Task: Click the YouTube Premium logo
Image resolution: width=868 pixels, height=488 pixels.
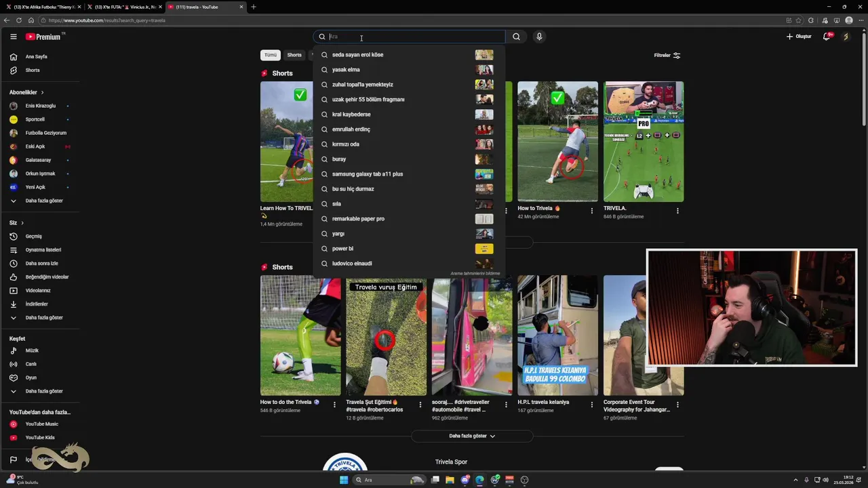Action: 43,37
